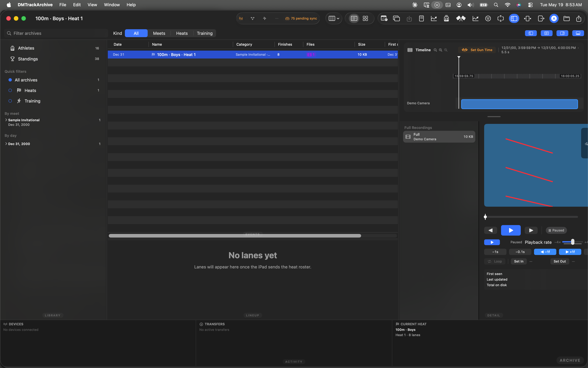The width and height of the screenshot is (588, 368).
Task: Click the calendar schedule toolbar icon
Action: click(384, 19)
